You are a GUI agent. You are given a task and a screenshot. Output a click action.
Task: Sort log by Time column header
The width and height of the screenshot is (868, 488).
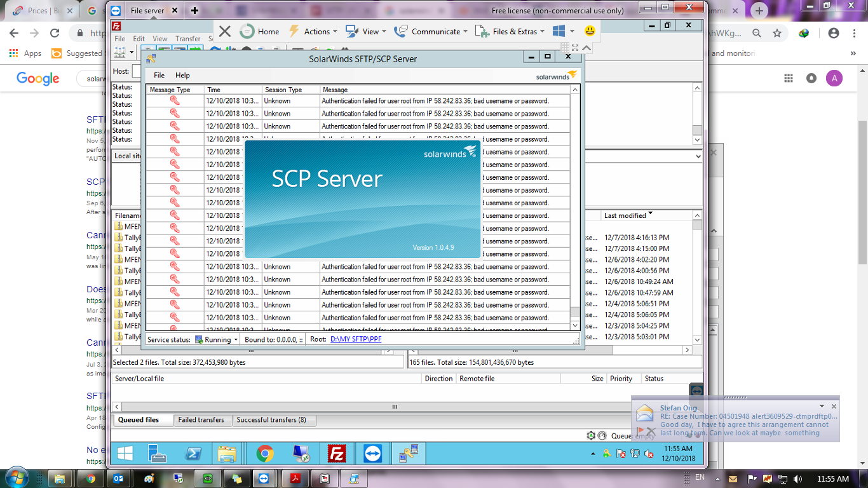[233, 90]
